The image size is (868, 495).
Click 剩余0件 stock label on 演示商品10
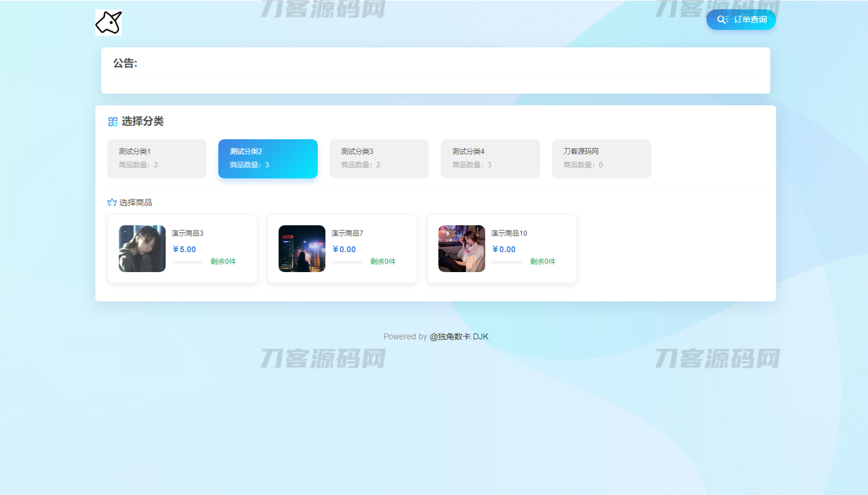click(543, 262)
